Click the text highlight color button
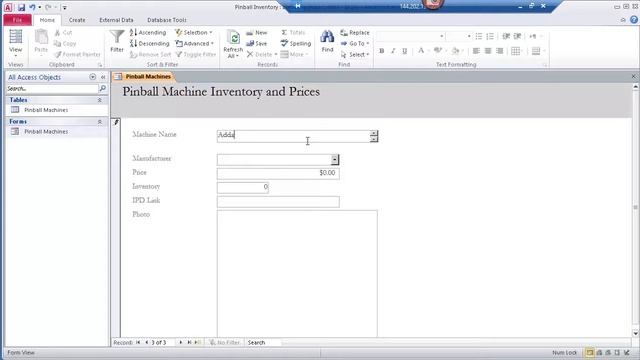This screenshot has width=640, height=360. (438, 51)
